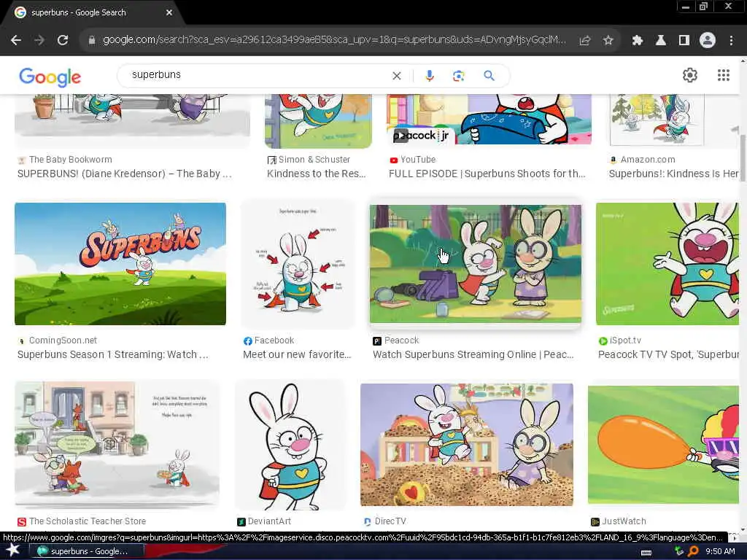This screenshot has height=560, width=747.
Task: Open the DirecTV cookie pile image
Action: pos(467,445)
